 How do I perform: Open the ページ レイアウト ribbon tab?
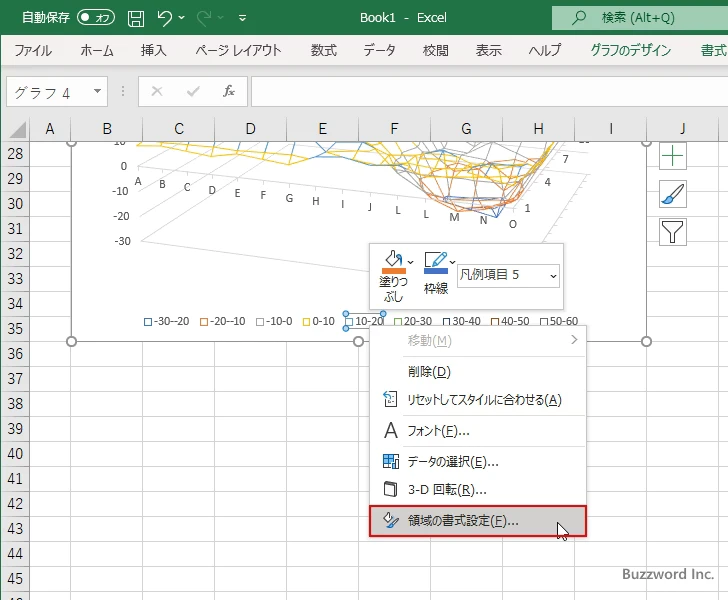click(x=238, y=50)
